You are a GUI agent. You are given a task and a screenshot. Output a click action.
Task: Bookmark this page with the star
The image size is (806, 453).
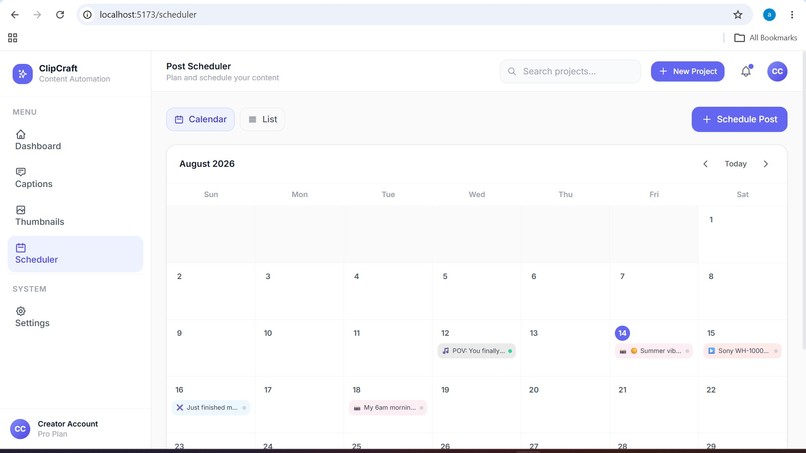(x=738, y=14)
